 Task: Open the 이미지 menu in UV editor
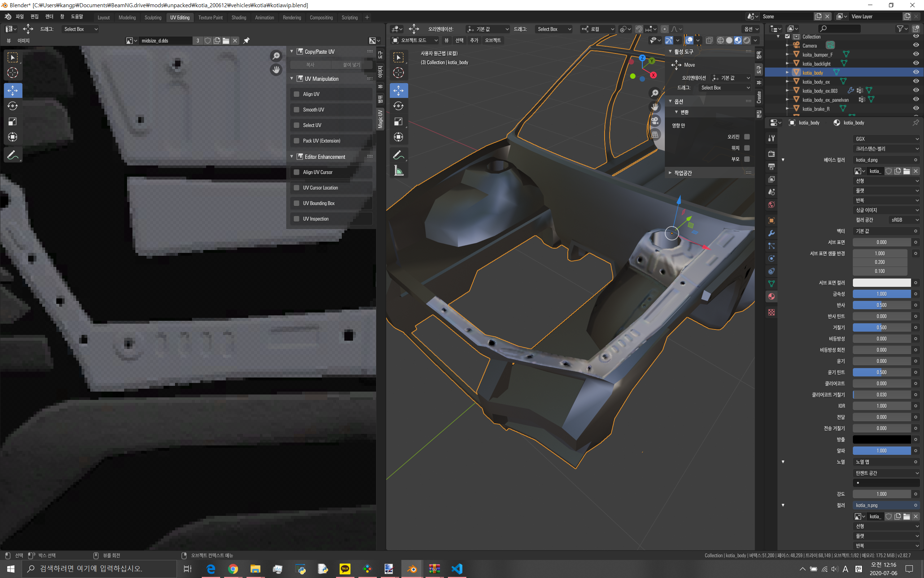[23, 40]
